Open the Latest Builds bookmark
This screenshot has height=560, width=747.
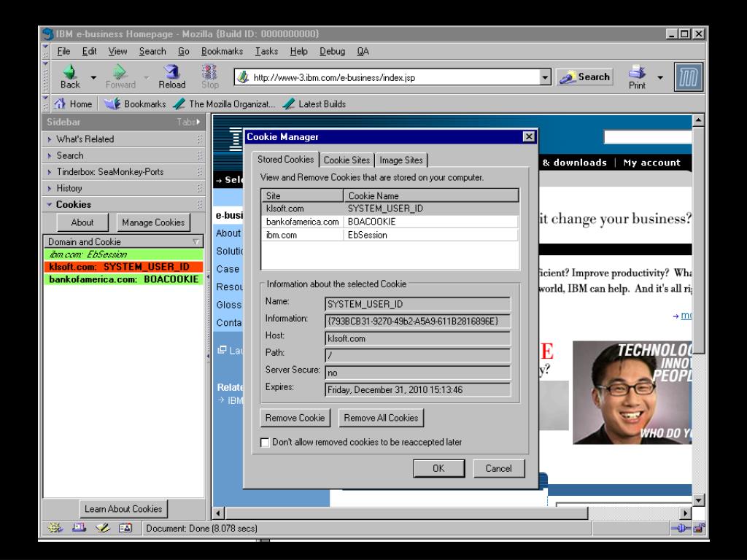tap(314, 104)
